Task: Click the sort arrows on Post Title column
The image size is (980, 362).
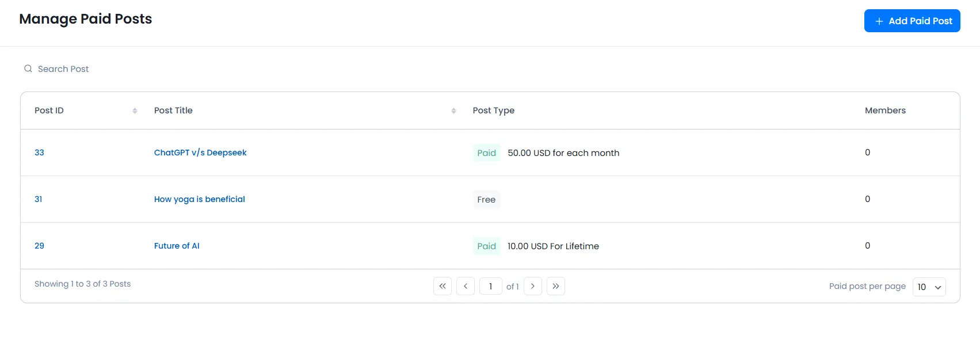Action: click(x=453, y=110)
